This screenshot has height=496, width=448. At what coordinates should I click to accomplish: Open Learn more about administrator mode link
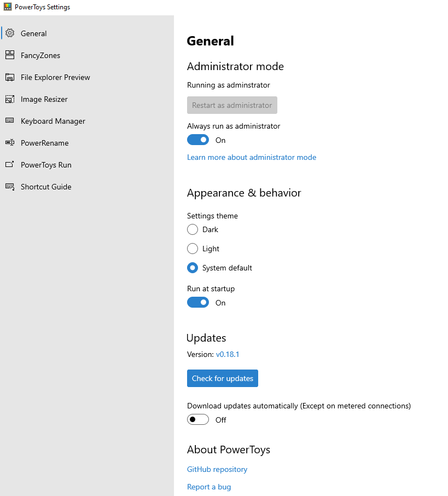coord(252,157)
